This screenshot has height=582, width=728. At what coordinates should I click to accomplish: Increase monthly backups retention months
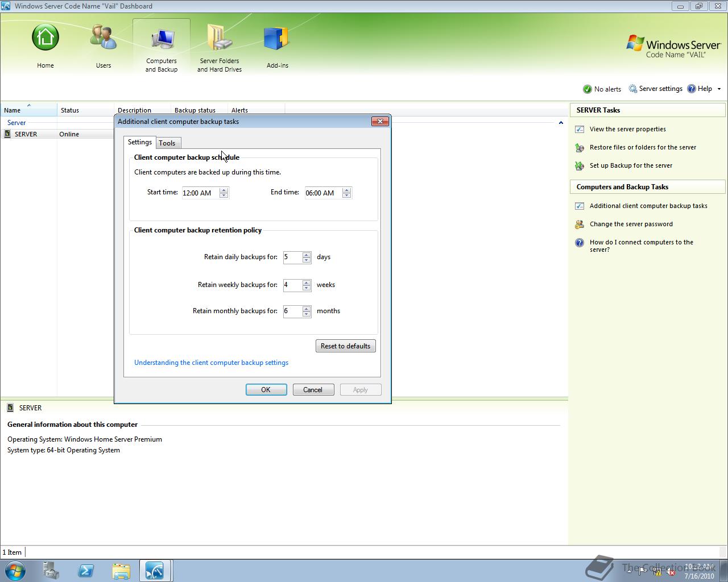[306, 308]
